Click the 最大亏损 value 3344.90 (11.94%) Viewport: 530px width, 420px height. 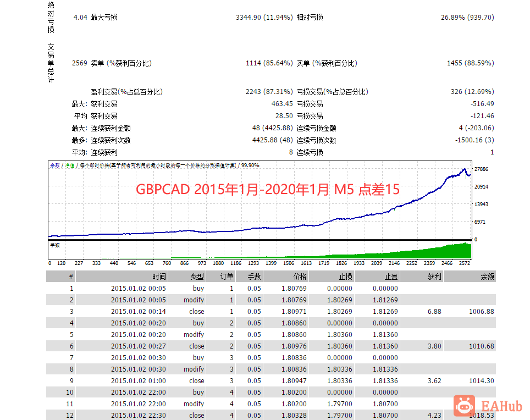tap(264, 17)
